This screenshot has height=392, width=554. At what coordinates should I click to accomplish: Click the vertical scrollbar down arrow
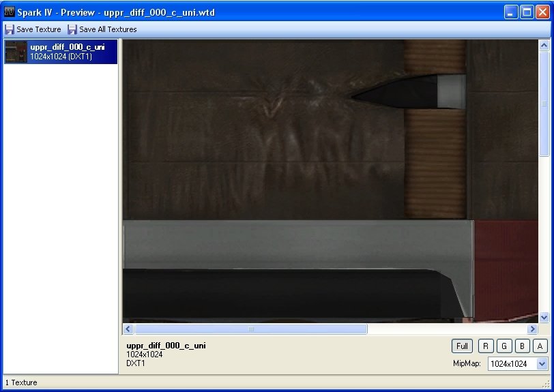(x=544, y=317)
